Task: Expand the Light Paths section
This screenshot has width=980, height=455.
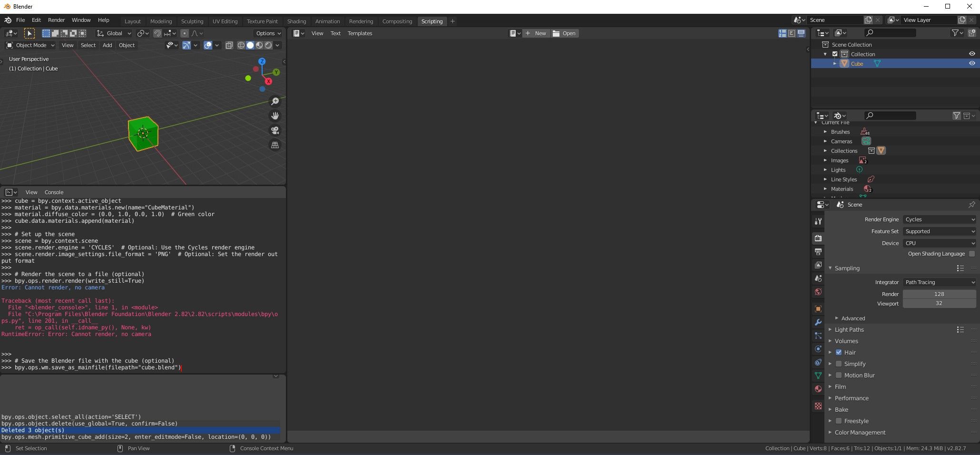Action: tap(849, 329)
